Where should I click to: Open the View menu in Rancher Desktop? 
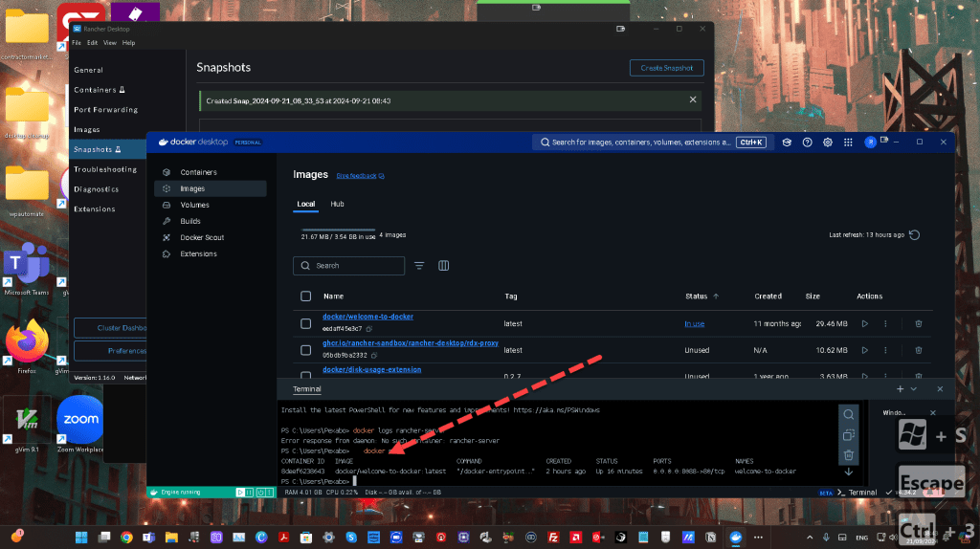[110, 43]
